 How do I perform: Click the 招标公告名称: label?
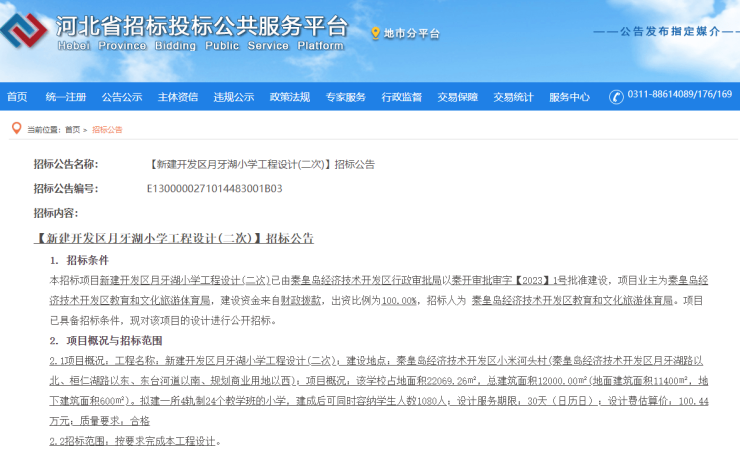point(66,164)
